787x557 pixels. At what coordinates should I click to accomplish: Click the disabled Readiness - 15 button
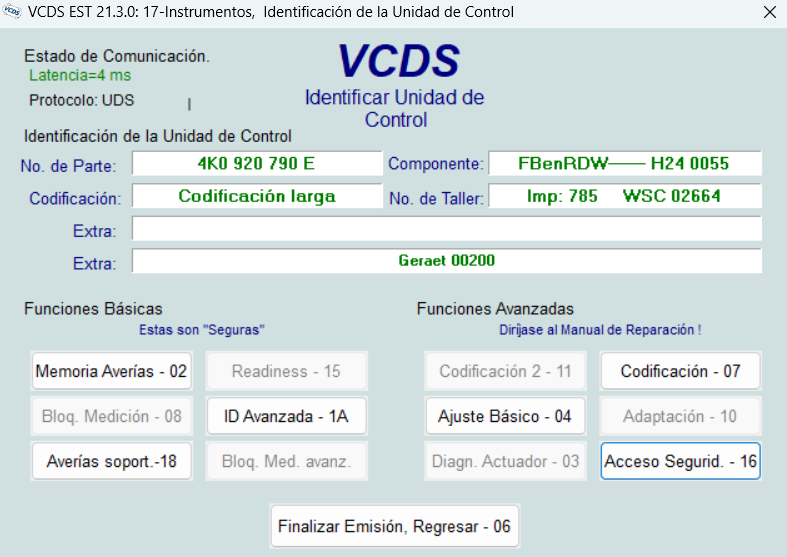pos(287,371)
